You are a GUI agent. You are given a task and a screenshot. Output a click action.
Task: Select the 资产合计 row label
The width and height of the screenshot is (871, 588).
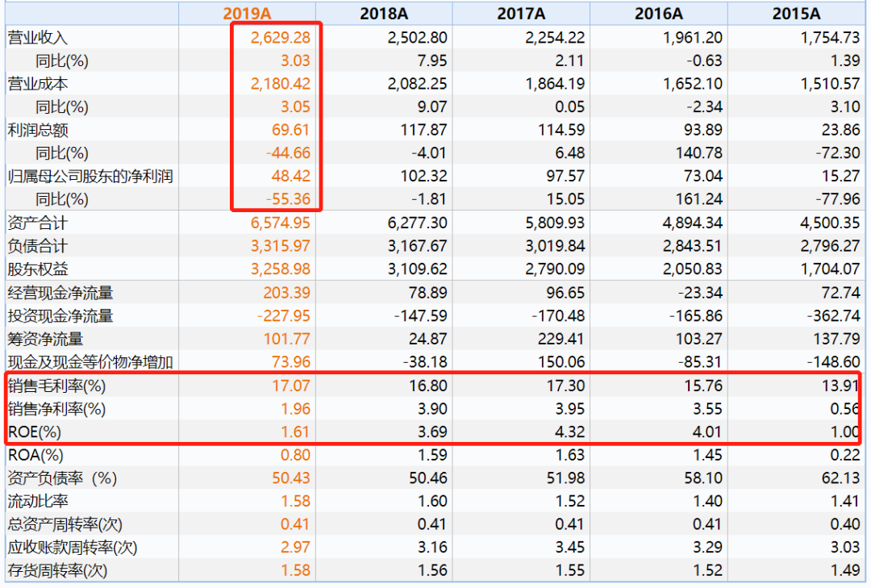point(38,223)
